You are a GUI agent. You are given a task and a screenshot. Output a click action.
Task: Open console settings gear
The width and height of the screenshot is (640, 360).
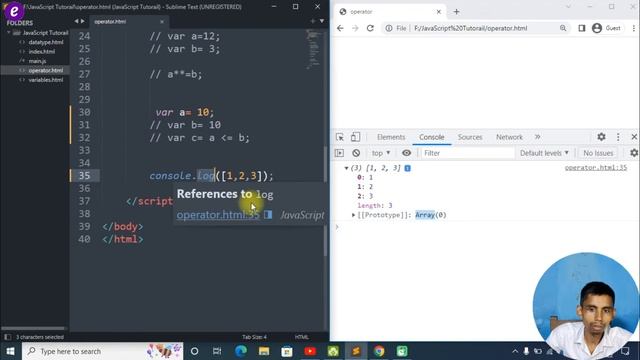coord(634,153)
